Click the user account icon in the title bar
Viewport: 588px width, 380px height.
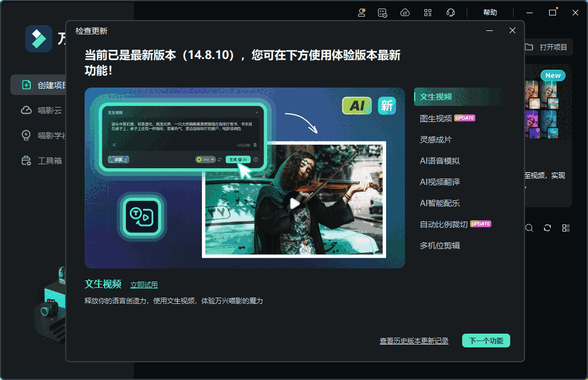361,12
